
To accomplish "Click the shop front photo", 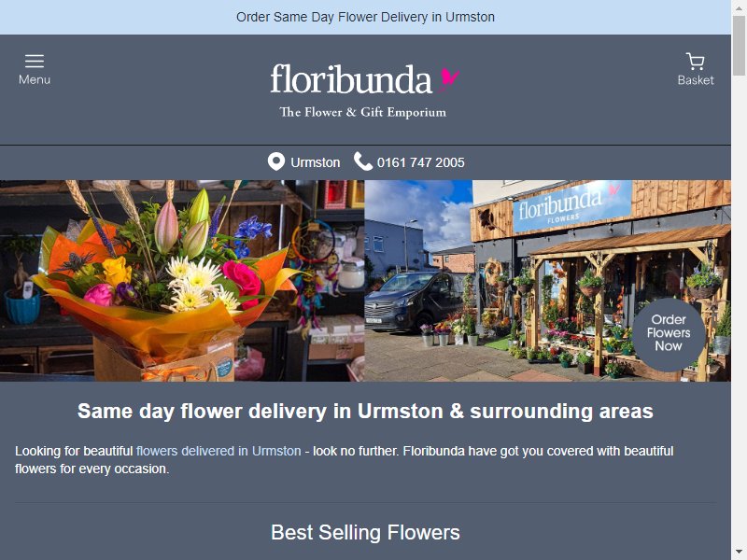I will coord(547,281).
